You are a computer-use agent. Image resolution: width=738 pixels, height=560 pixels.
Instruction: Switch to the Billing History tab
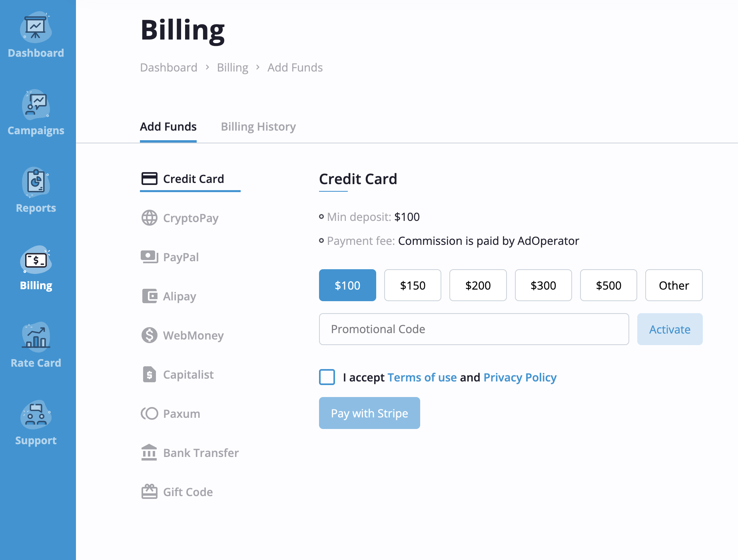point(258,127)
